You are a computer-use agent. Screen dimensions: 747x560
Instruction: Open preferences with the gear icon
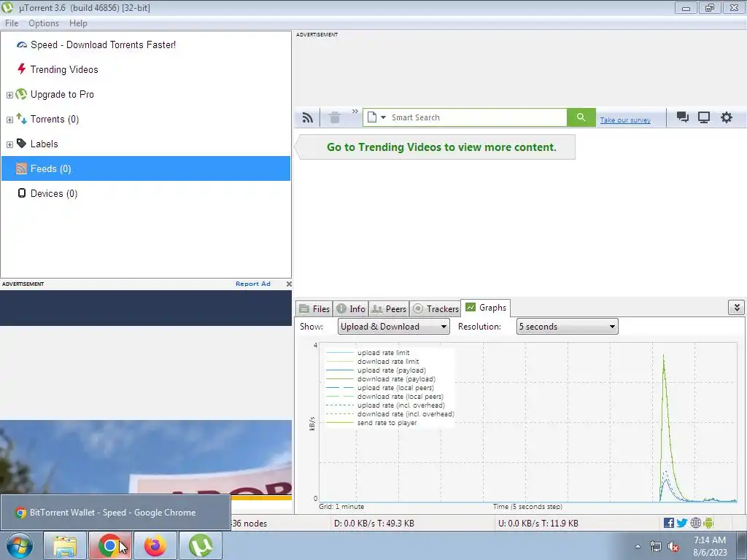[726, 117]
